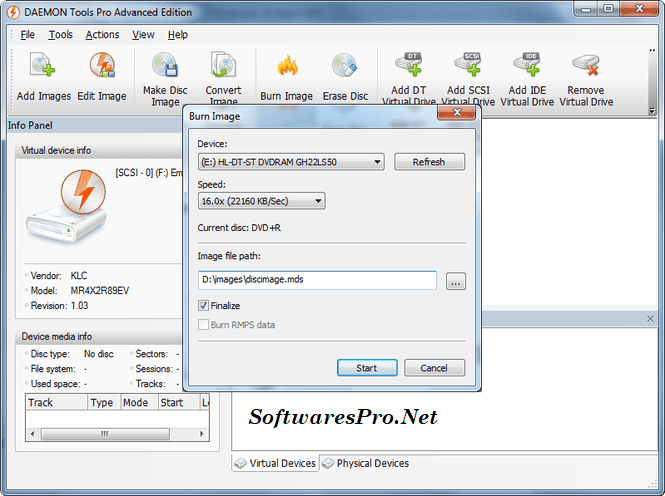
Task: Open the Edit Image tool
Action: pyautogui.click(x=102, y=65)
